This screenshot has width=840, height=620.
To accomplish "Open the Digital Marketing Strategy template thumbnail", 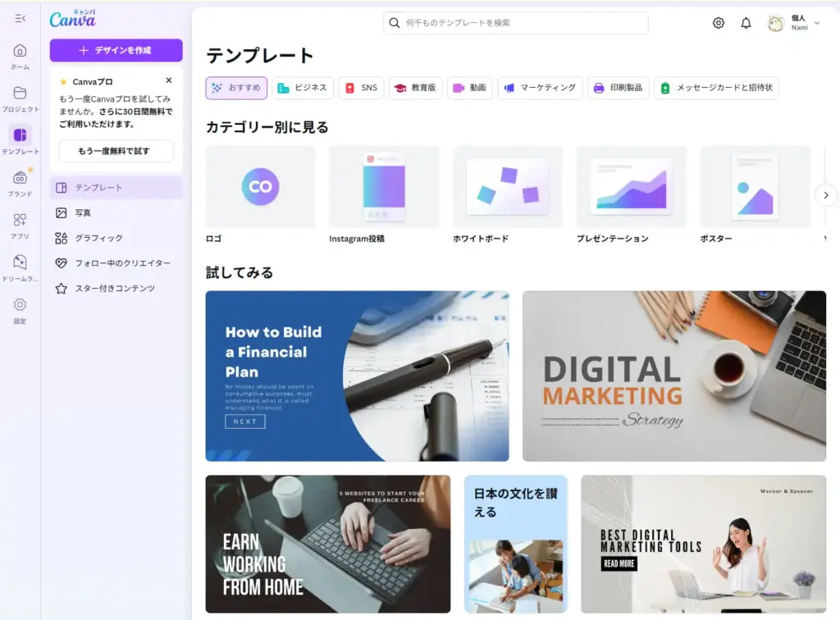I will pyautogui.click(x=673, y=376).
